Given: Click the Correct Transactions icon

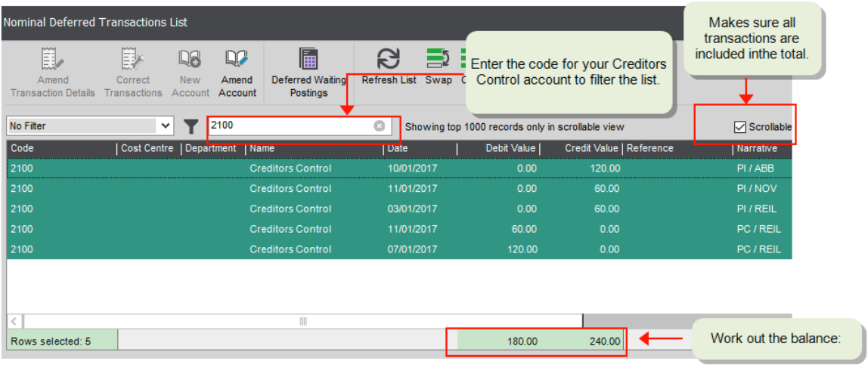Looking at the screenshot, I should pyautogui.click(x=133, y=59).
